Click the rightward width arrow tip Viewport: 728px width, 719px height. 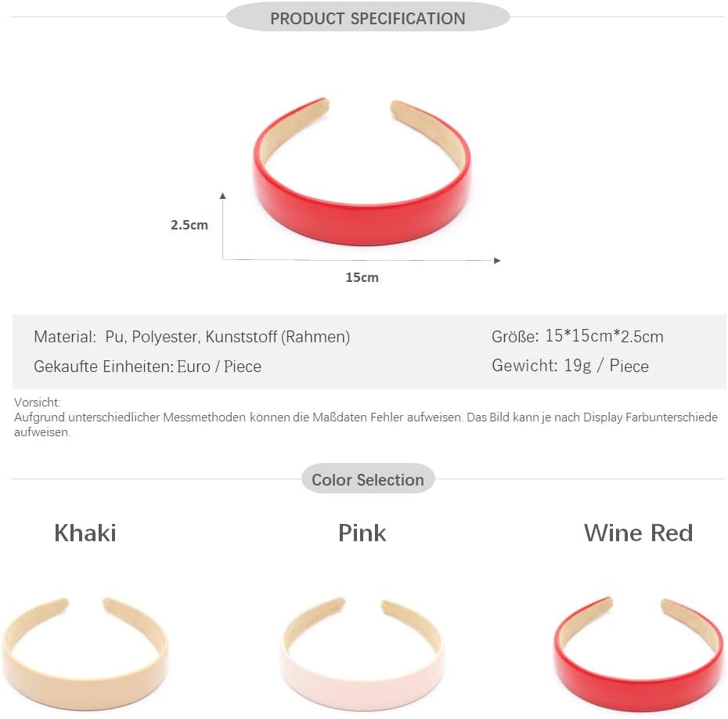496,260
